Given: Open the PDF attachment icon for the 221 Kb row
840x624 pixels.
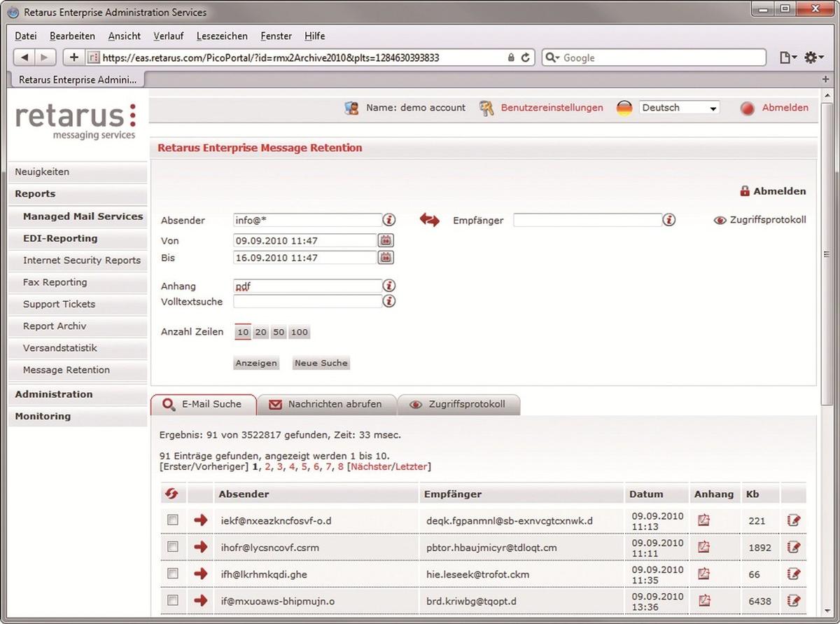Looking at the screenshot, I should [x=704, y=520].
